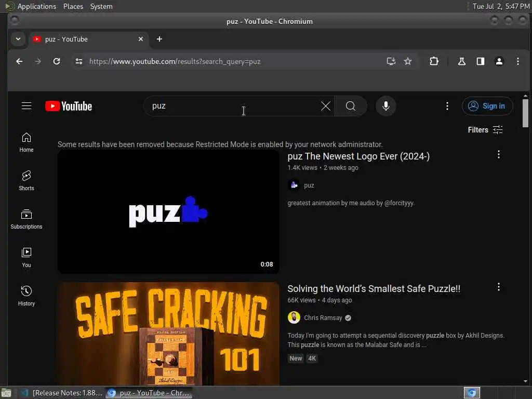Click the 'New' badge on Safe Puzzle video
The width and height of the screenshot is (532, 399).
(x=296, y=358)
